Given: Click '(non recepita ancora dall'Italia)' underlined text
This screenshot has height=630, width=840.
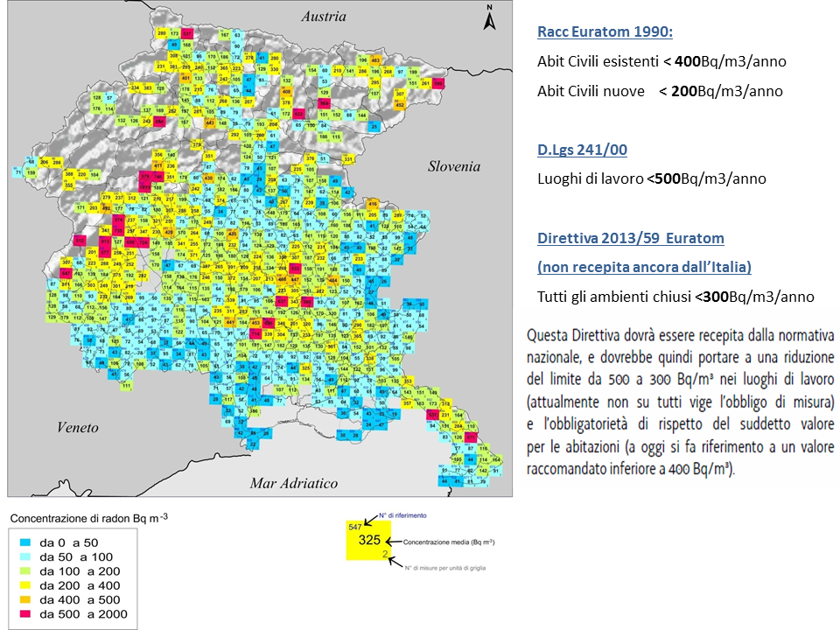Looking at the screenshot, I should coord(644,267).
